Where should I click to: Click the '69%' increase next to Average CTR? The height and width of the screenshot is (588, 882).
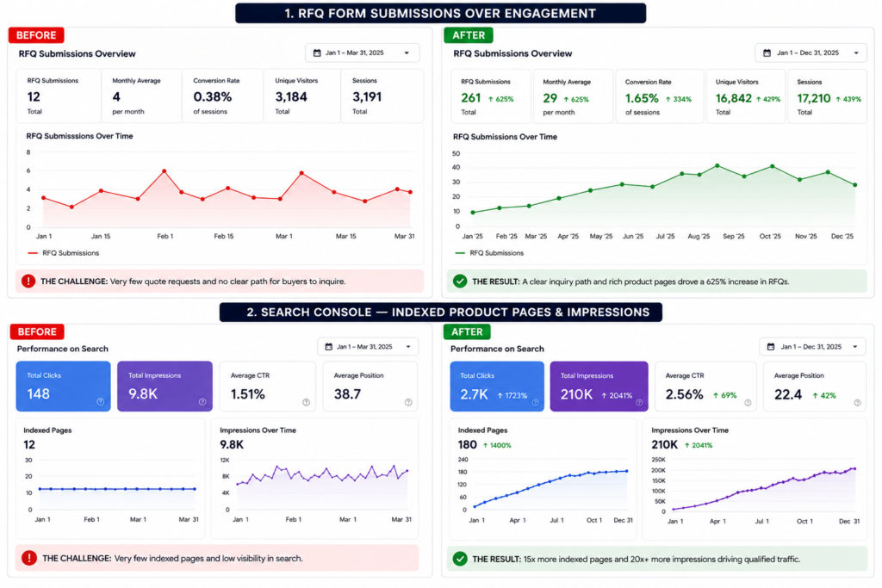(x=724, y=395)
